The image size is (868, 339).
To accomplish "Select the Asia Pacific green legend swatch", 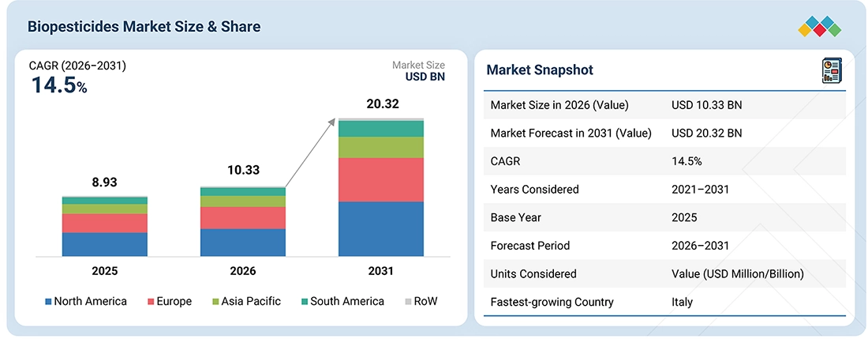I will point(216,302).
